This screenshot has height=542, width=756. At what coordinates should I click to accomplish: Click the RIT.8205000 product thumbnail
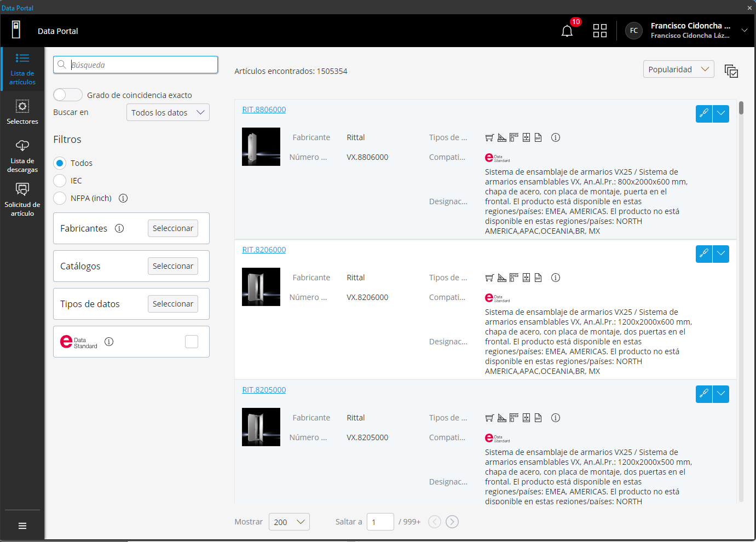[x=261, y=427]
